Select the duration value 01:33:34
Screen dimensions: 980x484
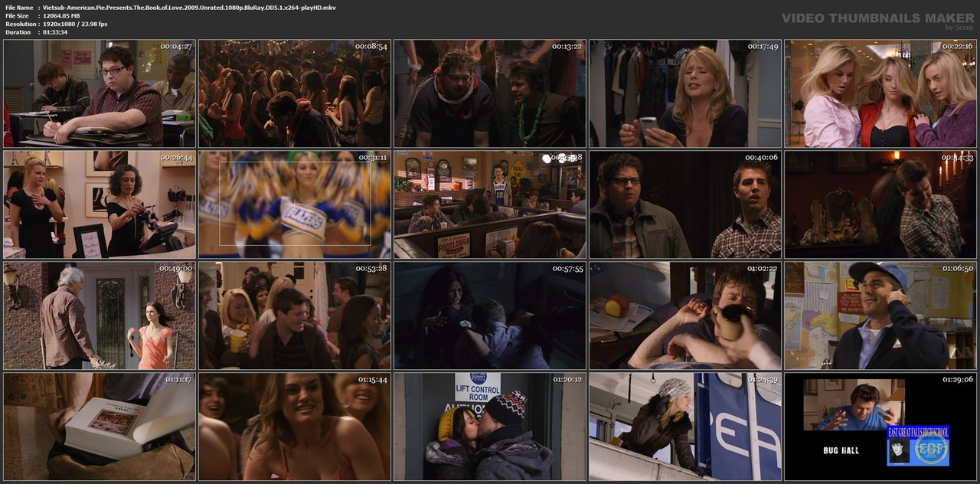pos(55,32)
